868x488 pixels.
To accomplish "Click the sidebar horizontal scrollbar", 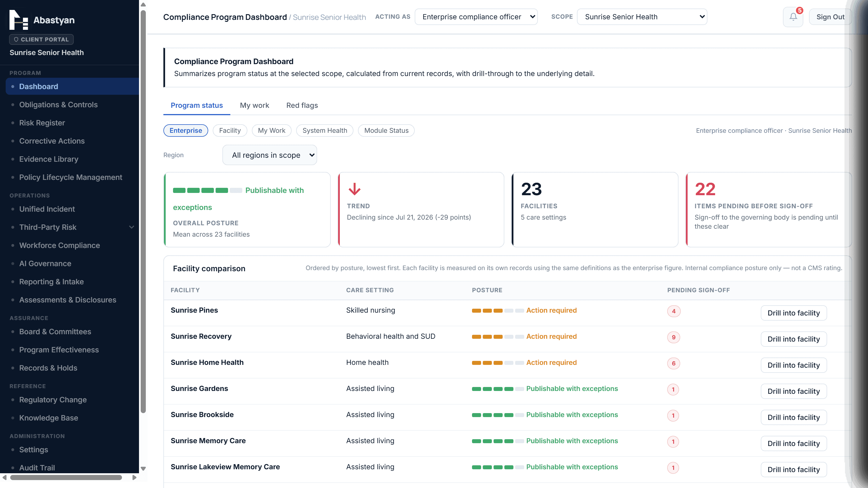I will pyautogui.click(x=66, y=478).
